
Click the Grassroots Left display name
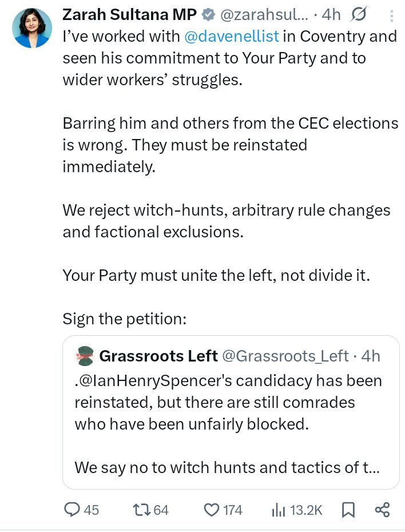coord(158,356)
